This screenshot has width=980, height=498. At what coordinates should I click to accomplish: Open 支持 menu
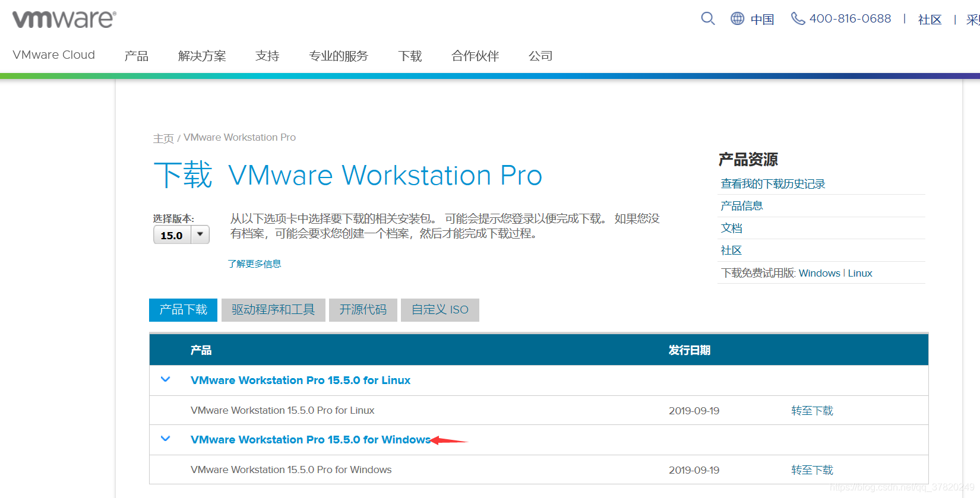pos(267,56)
